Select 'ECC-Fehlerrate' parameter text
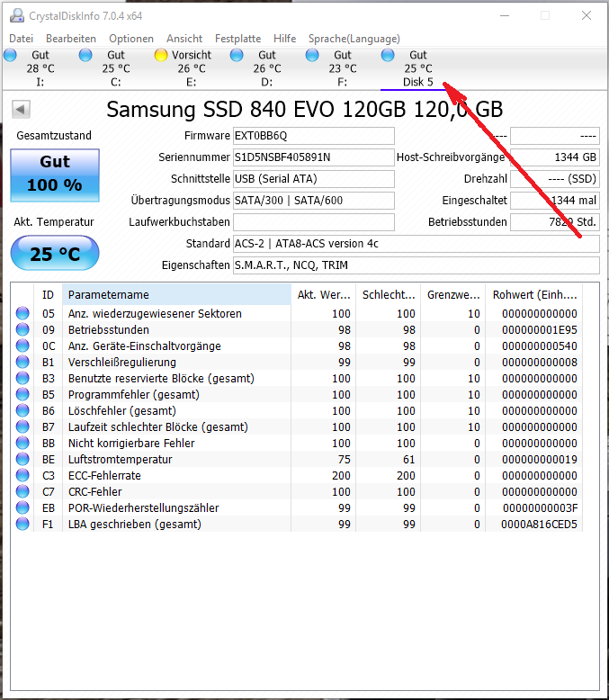This screenshot has width=609, height=700. [x=104, y=475]
